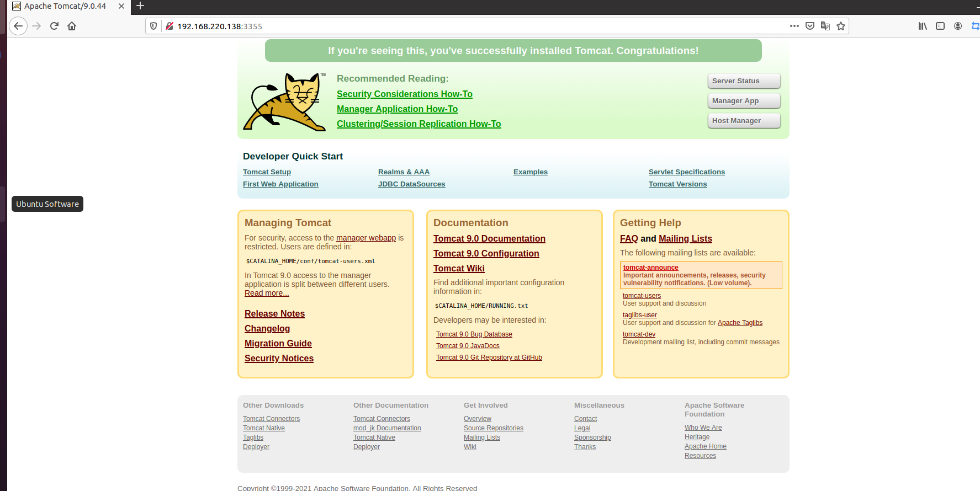
Task: Click the insecure connection lock icon
Action: [x=169, y=26]
